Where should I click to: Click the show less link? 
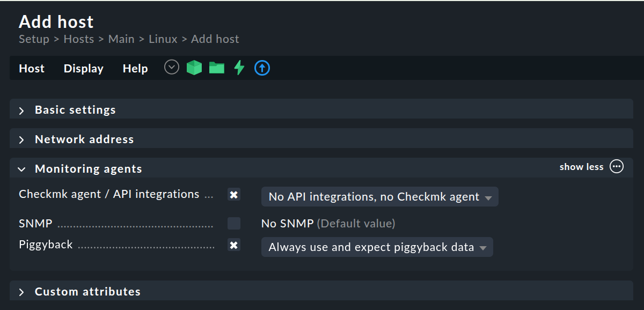(x=581, y=166)
